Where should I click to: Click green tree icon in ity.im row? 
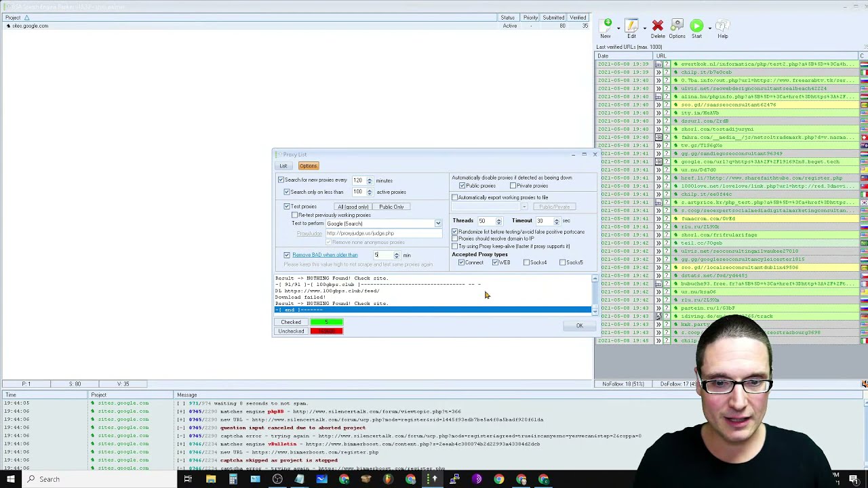pos(675,113)
